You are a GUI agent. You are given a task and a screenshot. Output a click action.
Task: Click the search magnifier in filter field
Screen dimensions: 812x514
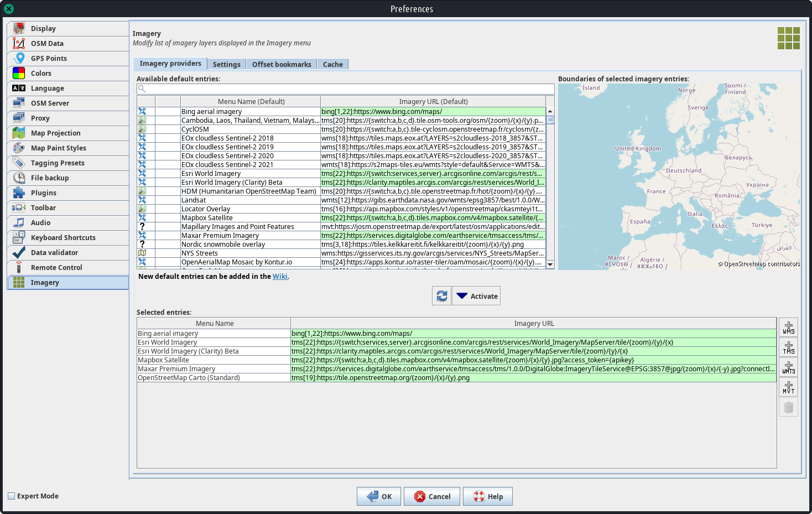[x=142, y=89]
